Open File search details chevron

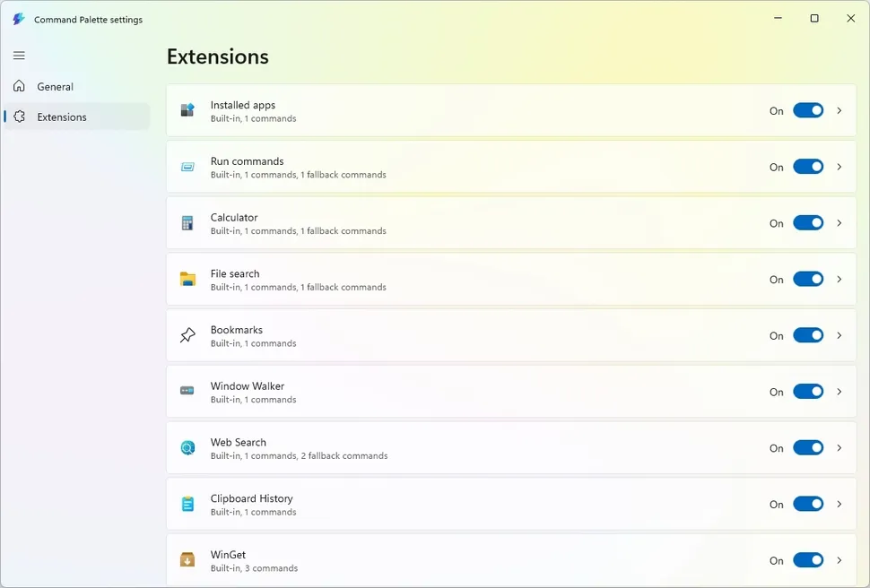click(x=840, y=279)
